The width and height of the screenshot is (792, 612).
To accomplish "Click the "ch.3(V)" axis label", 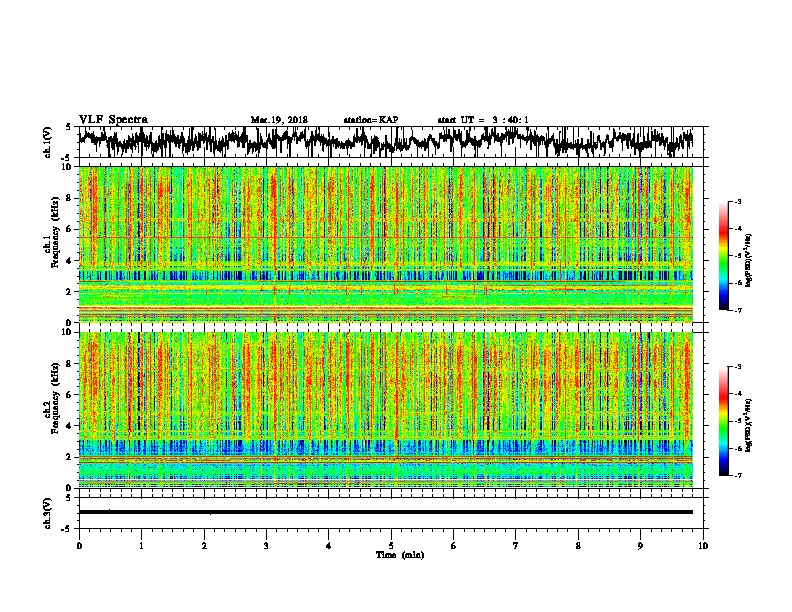I will pyautogui.click(x=48, y=513).
